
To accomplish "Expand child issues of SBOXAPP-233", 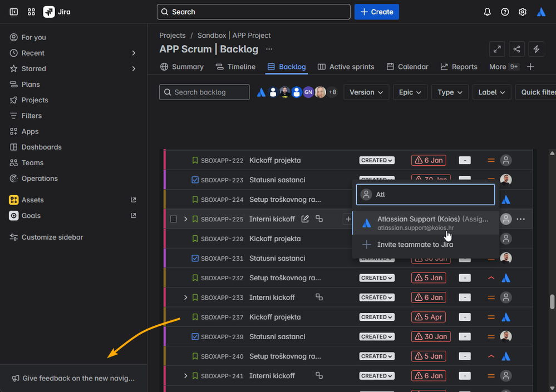I will coord(185,297).
